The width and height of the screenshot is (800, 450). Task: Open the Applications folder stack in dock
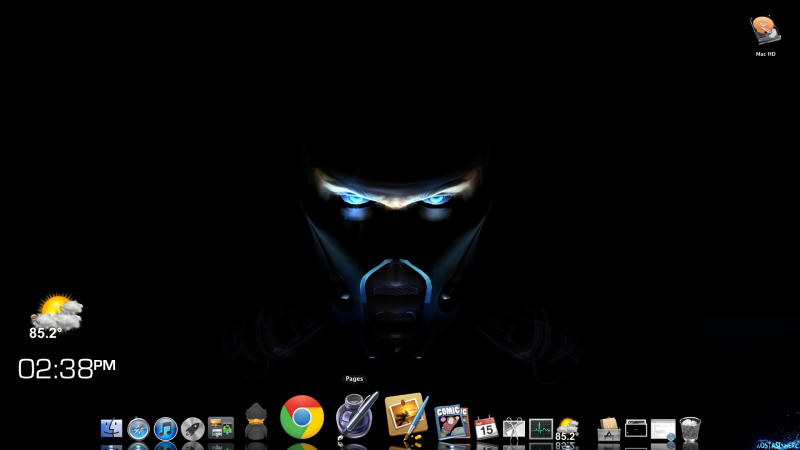[x=609, y=429]
